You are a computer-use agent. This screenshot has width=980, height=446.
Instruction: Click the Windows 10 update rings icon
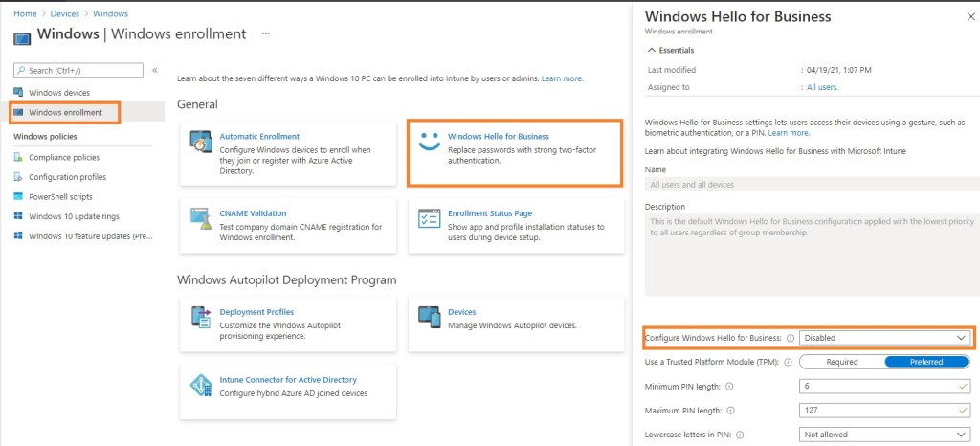click(18, 216)
